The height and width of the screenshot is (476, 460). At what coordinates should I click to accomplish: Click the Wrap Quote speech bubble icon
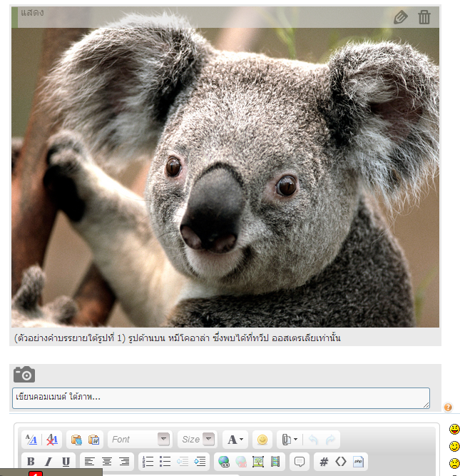pyautogui.click(x=300, y=462)
